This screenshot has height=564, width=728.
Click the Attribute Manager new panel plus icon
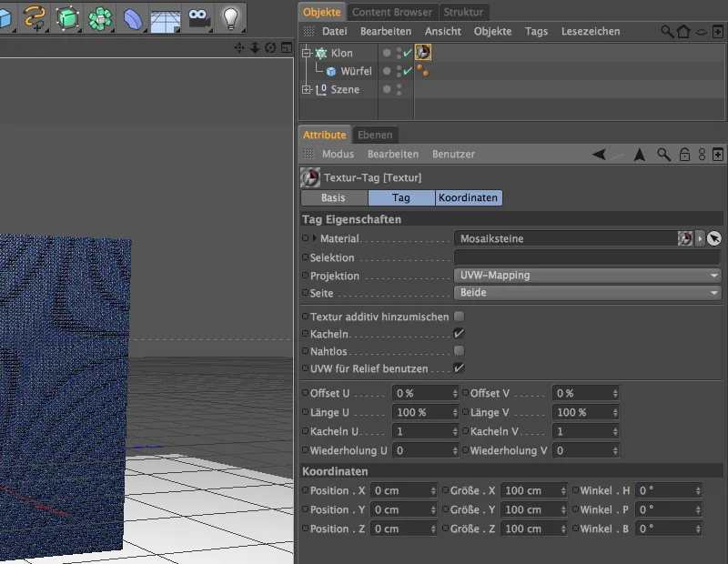717,154
